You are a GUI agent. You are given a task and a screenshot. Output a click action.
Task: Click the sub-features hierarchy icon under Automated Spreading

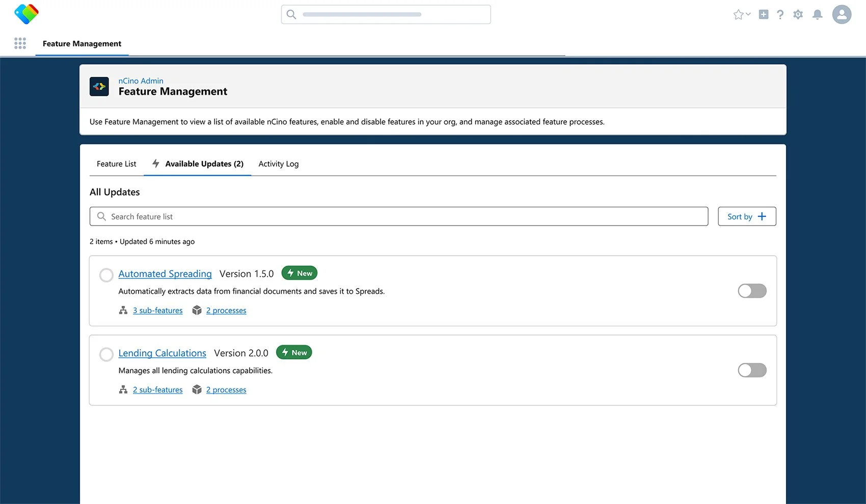pyautogui.click(x=123, y=310)
